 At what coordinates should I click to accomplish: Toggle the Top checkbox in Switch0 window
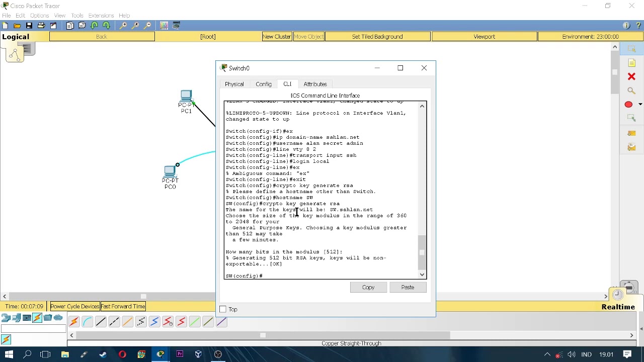223,309
